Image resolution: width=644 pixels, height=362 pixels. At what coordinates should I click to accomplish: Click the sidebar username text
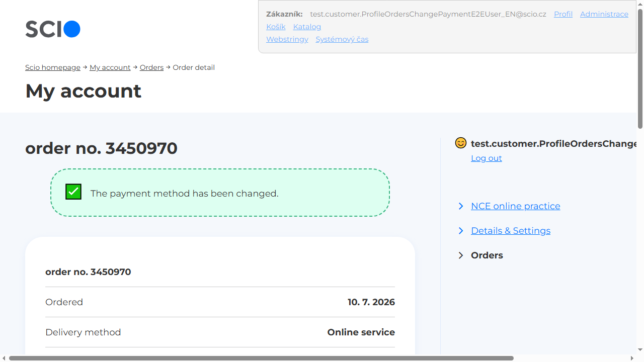point(553,144)
